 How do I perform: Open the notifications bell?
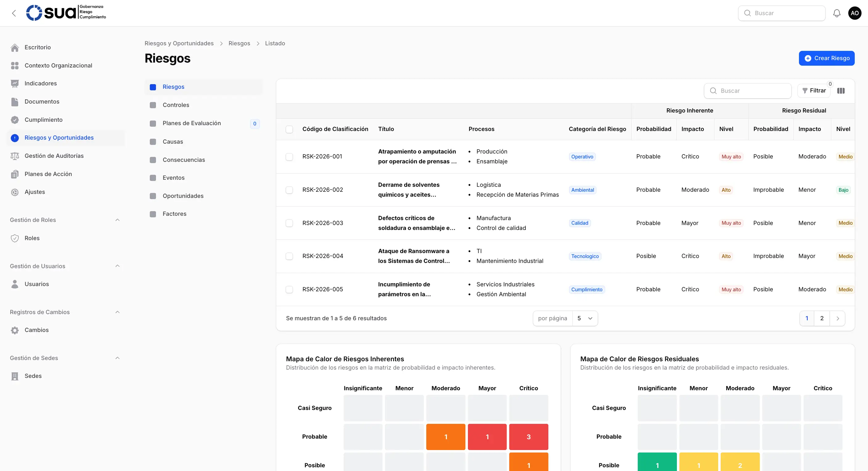(837, 13)
